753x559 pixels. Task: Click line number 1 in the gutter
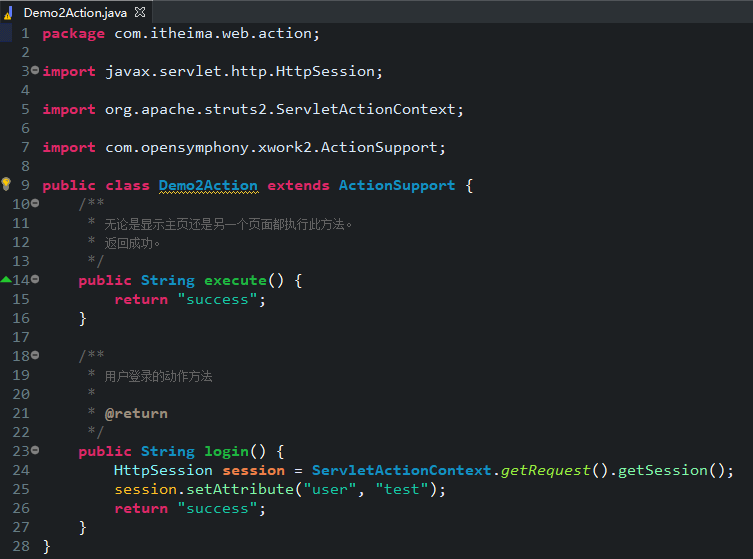[25, 34]
